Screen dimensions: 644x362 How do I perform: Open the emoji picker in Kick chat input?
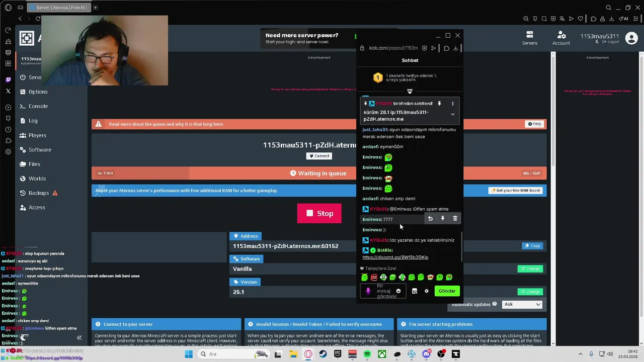pyautogui.click(x=398, y=291)
